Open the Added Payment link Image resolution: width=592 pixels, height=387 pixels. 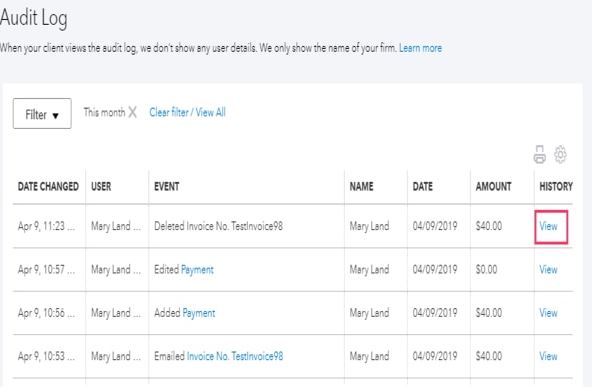(x=199, y=313)
